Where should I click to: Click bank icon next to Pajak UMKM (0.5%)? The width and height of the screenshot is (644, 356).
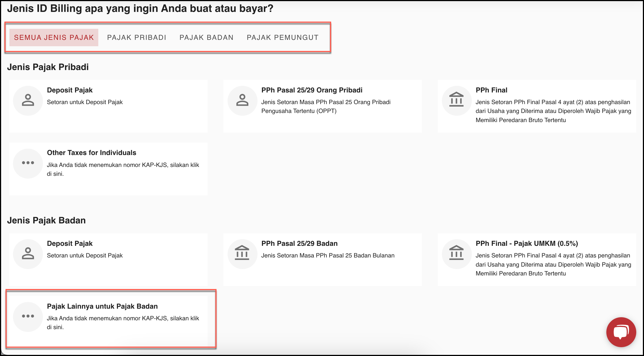pos(456,253)
